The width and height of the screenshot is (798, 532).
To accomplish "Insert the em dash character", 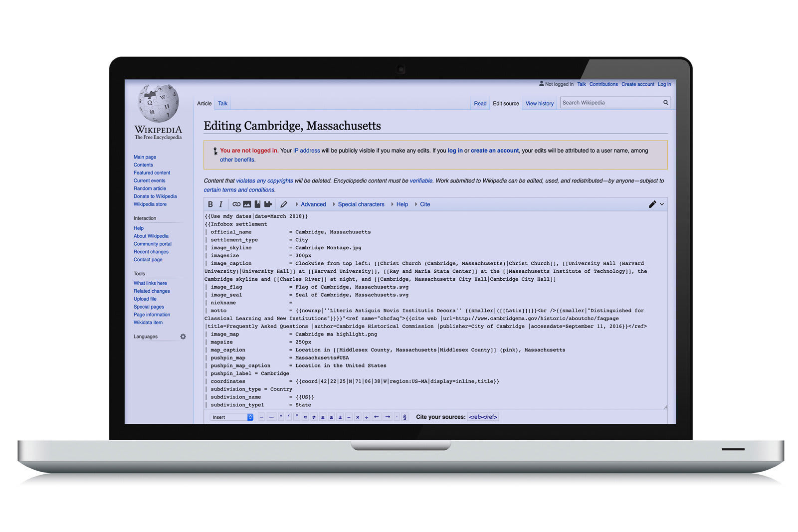I will (271, 417).
